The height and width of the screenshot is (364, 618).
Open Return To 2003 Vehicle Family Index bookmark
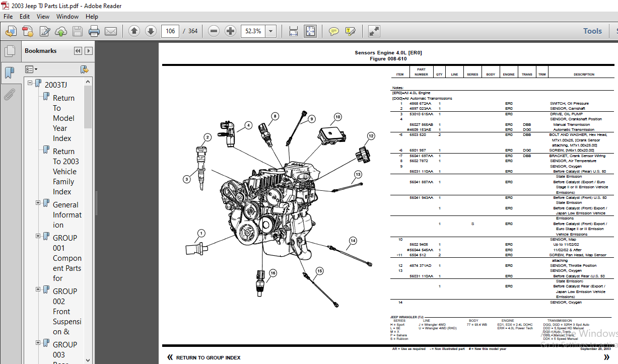[66, 171]
